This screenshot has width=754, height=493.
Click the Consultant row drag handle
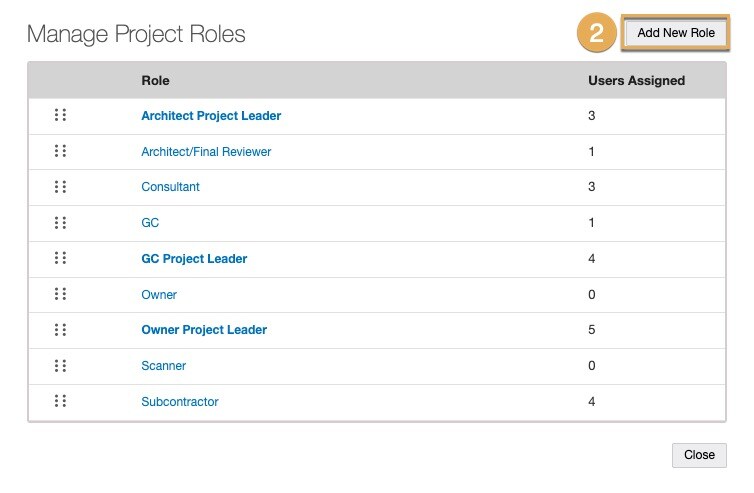coord(60,187)
